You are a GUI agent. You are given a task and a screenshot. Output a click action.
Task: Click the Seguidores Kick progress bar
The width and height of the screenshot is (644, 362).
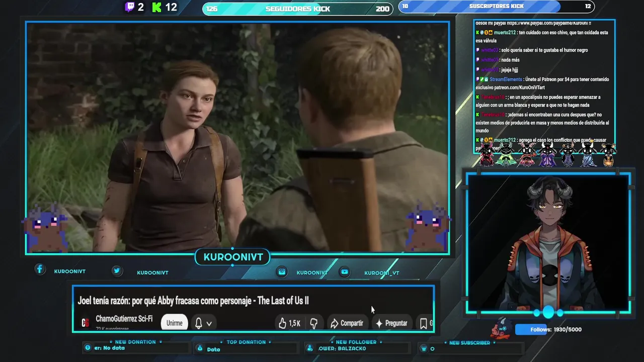tap(298, 9)
